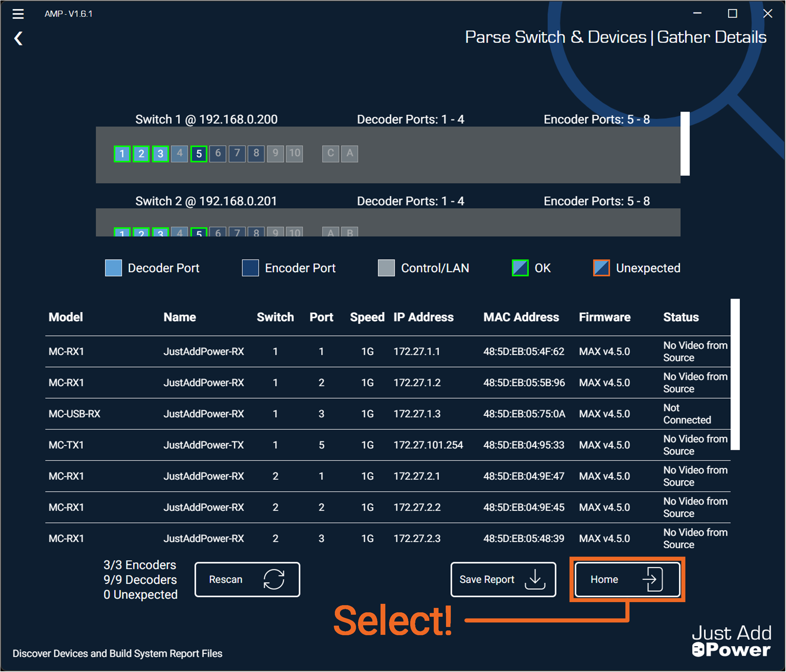
Task: Click the Status column header
Action: point(681,317)
